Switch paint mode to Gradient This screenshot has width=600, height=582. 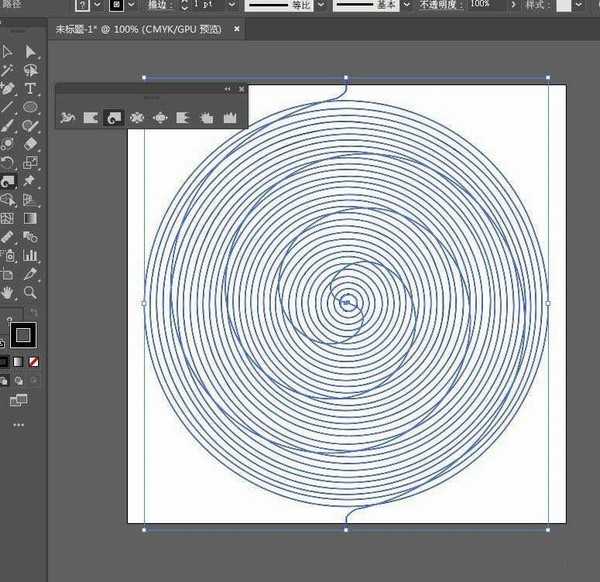(x=19, y=361)
